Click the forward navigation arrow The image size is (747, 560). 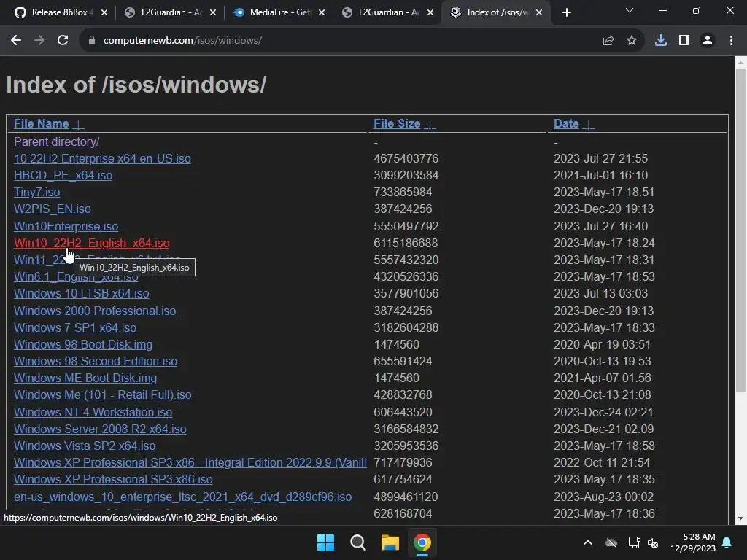point(39,41)
